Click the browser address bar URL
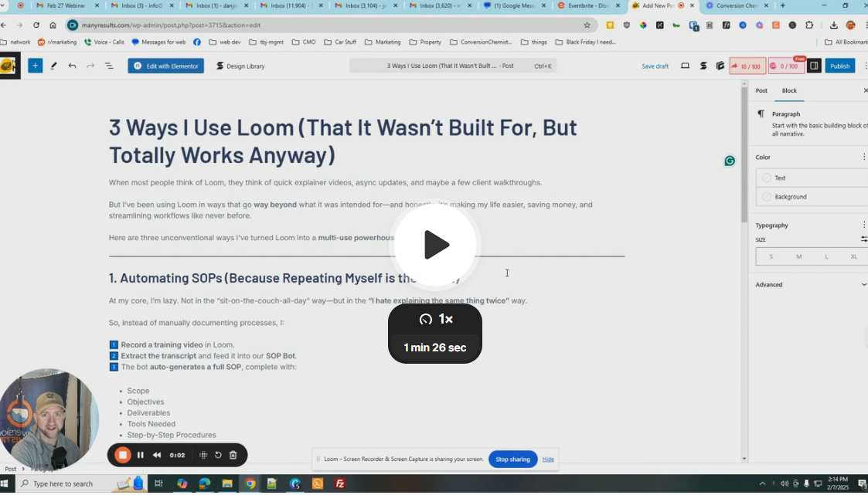The width and height of the screenshot is (868, 495). (x=171, y=25)
